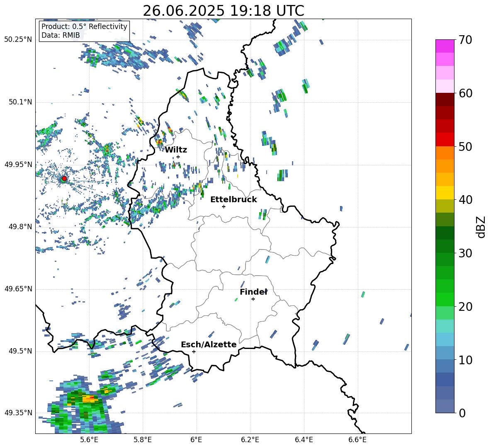Click the colorbar tick label 0
This screenshot has width=491, height=448.
(x=462, y=413)
